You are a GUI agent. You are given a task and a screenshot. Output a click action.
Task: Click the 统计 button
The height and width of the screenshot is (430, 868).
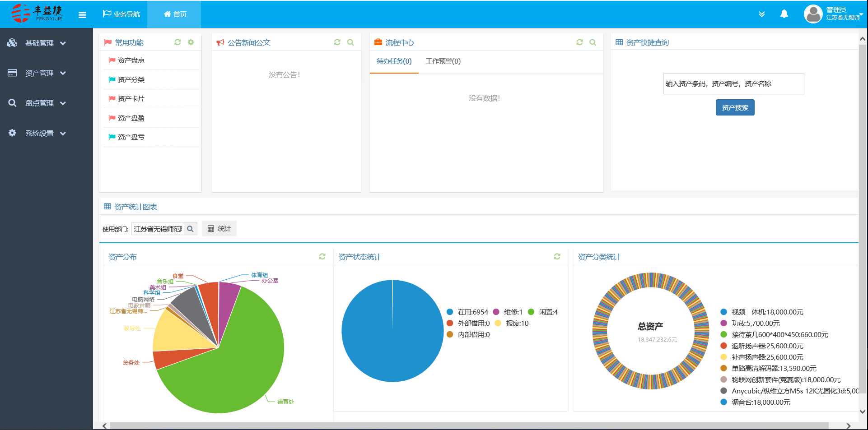pyautogui.click(x=219, y=229)
